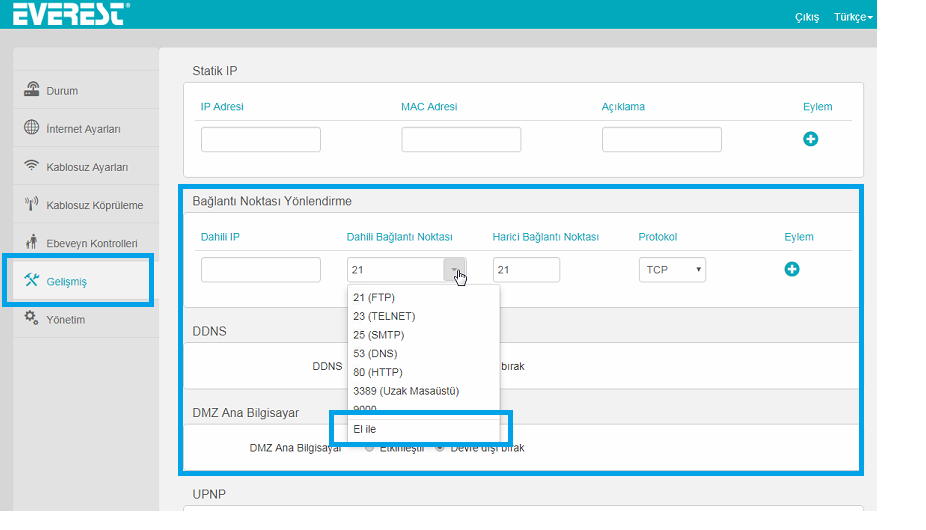
Task: Click the globe icon for İnternet Ayarları
Action: (x=31, y=127)
